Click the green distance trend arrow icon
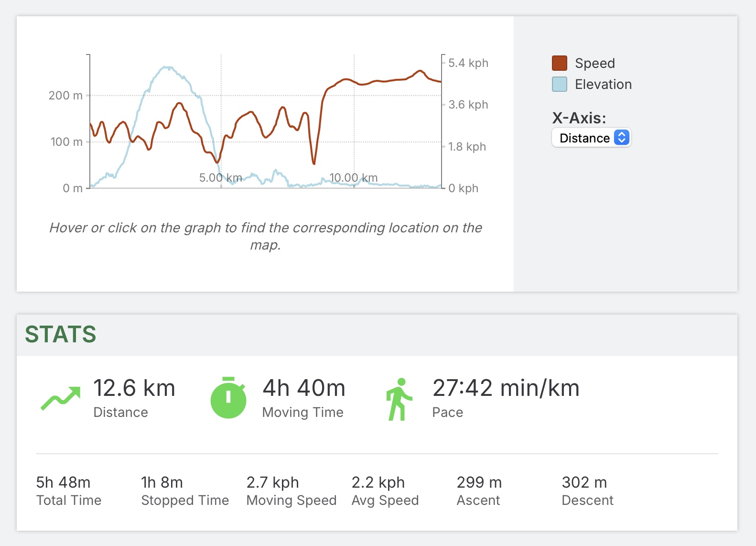This screenshot has width=756, height=546. coord(61,399)
